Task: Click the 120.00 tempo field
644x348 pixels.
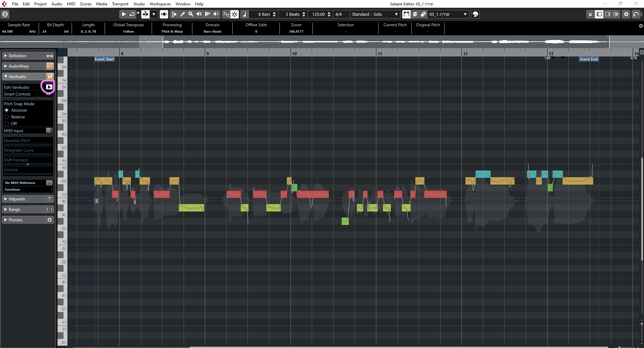Action: point(318,14)
